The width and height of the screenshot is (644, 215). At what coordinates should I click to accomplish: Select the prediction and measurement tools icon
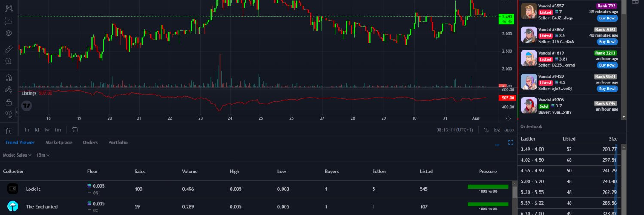click(9, 20)
